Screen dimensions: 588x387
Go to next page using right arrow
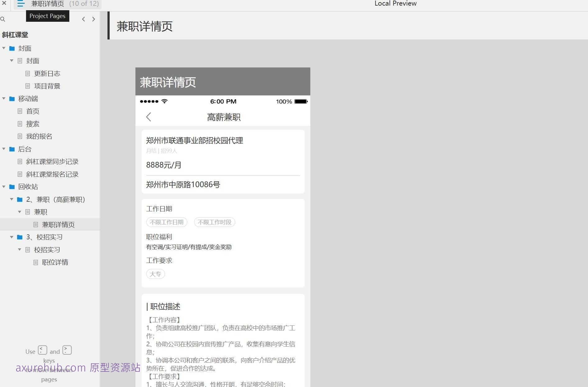pos(93,19)
